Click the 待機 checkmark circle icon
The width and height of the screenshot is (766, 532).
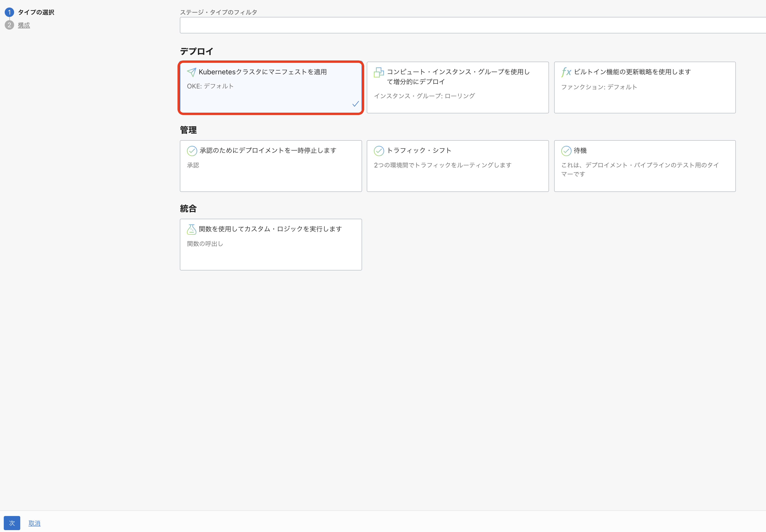point(566,151)
